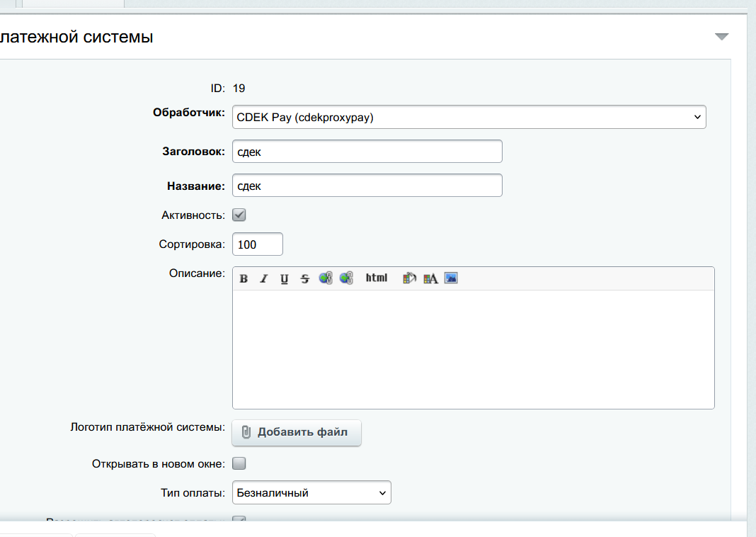
Task: Focus the Заголовок text field
Action: click(x=367, y=152)
